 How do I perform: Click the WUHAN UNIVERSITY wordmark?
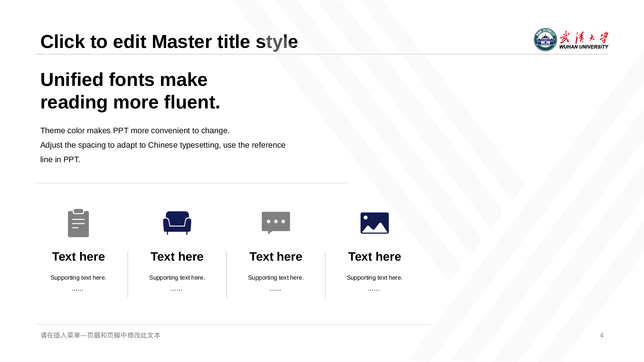coord(583,47)
